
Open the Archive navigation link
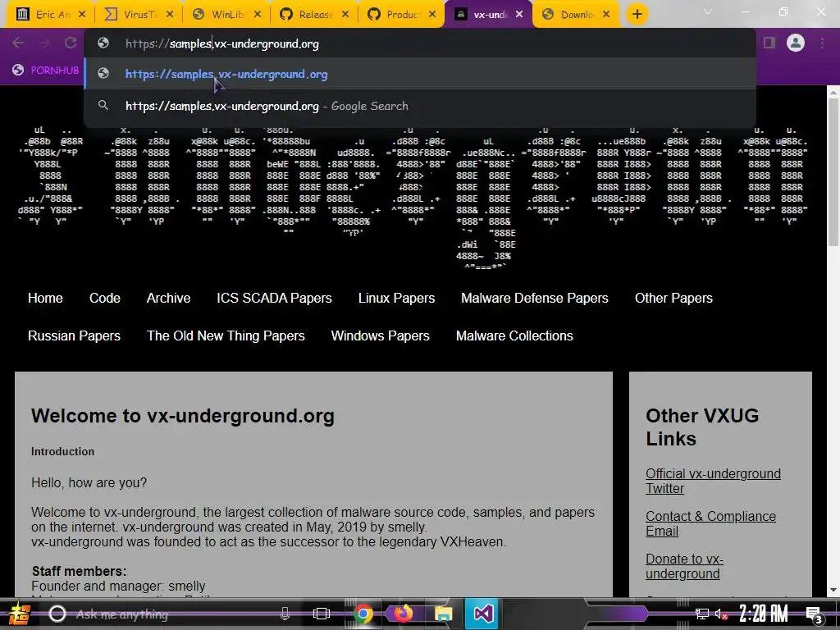(x=168, y=298)
